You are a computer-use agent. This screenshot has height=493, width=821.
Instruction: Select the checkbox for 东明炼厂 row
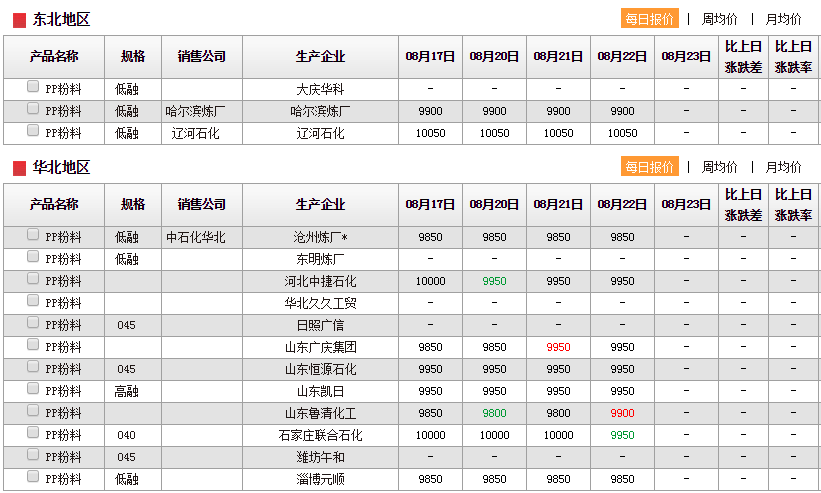point(33,256)
